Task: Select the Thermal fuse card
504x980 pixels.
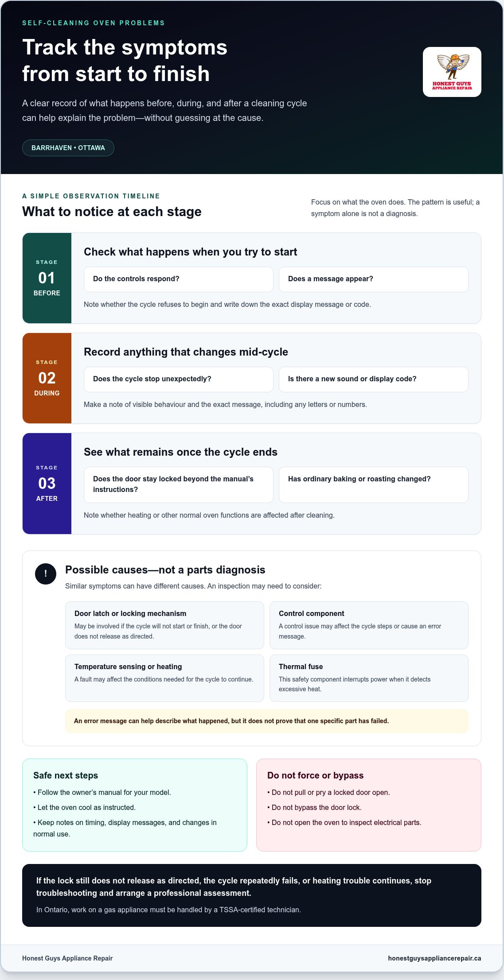Action: click(x=369, y=678)
